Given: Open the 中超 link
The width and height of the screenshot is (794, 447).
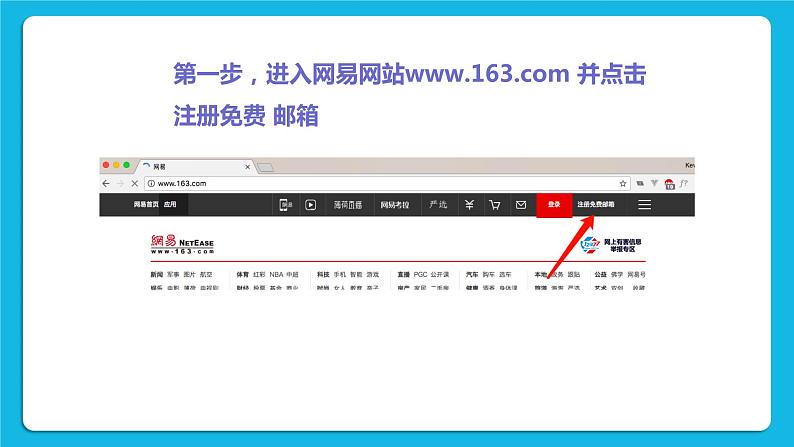Looking at the screenshot, I should 292,274.
